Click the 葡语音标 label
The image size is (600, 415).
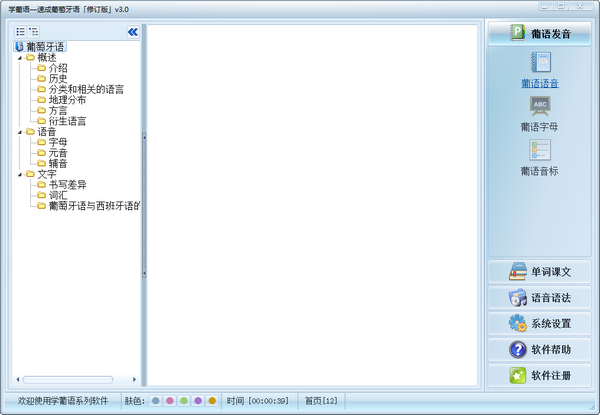pos(540,171)
